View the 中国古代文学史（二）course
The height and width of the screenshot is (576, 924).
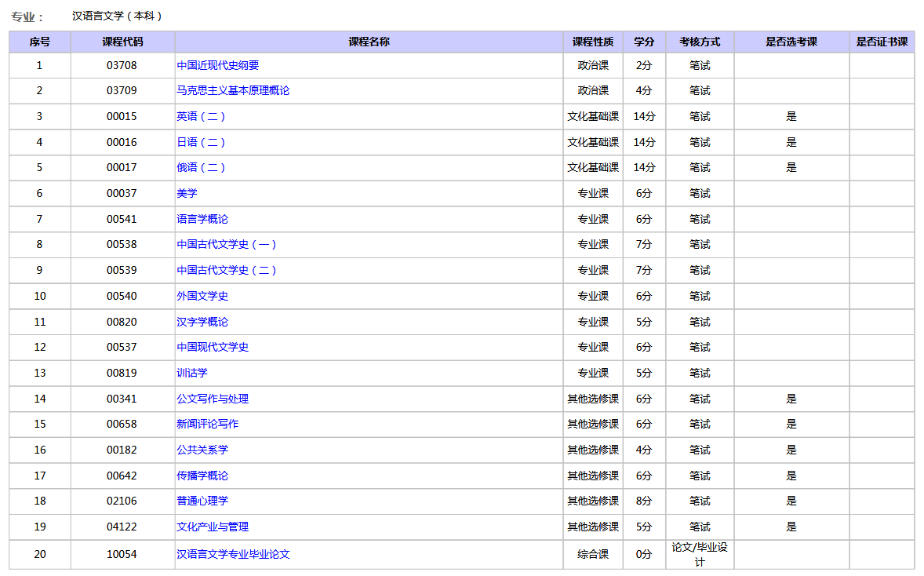click(x=228, y=270)
